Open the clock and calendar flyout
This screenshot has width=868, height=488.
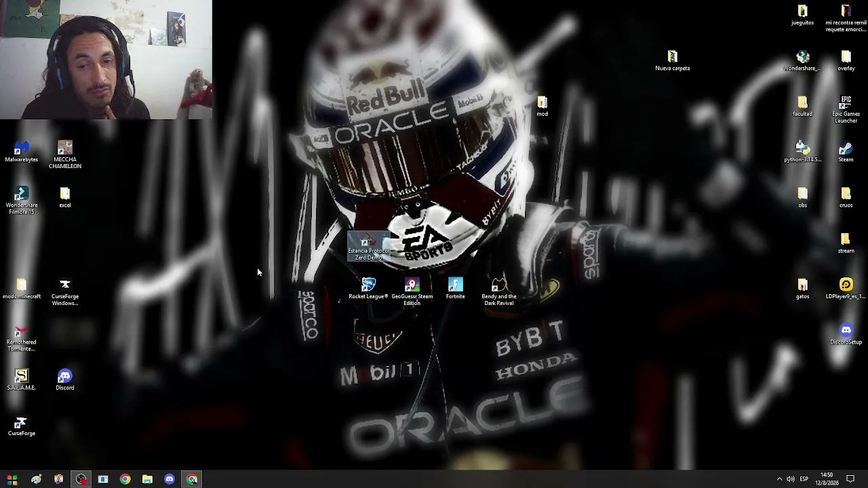(x=827, y=479)
